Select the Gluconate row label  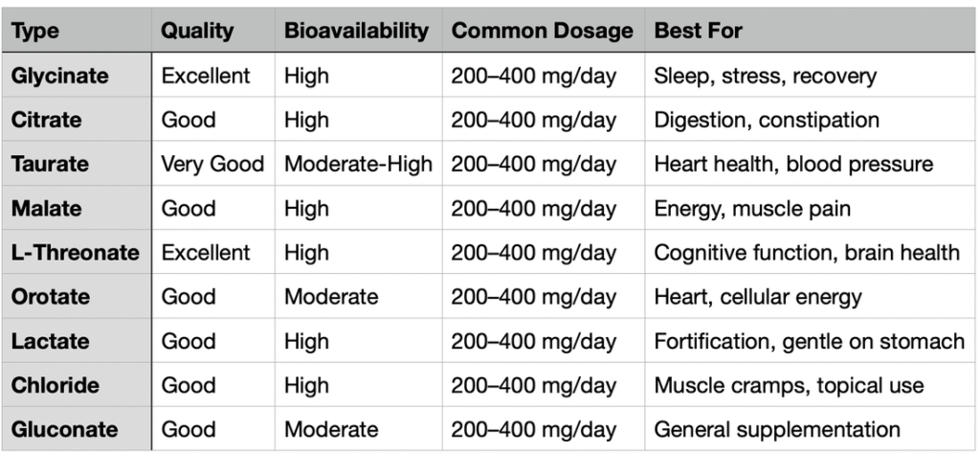point(63,429)
